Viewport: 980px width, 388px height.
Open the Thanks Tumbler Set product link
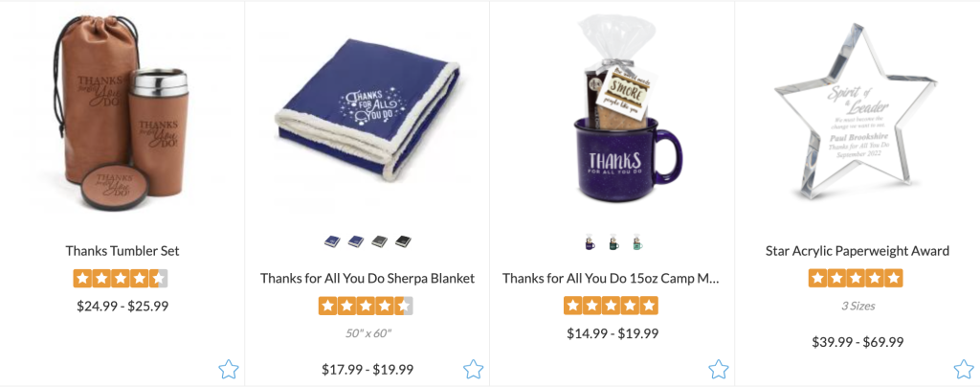pos(122,251)
